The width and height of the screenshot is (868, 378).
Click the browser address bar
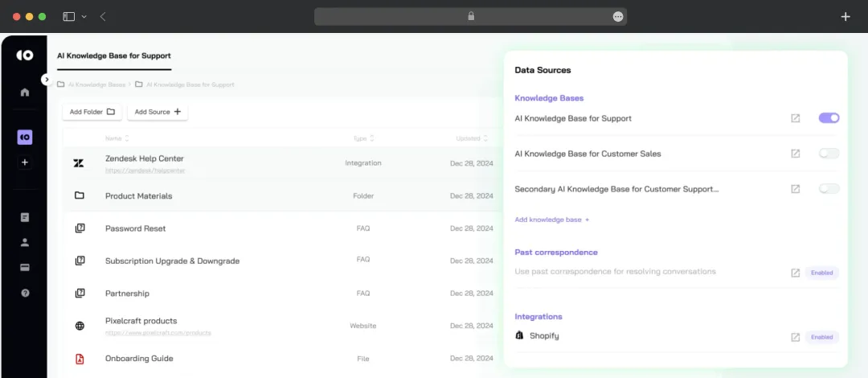coord(470,17)
